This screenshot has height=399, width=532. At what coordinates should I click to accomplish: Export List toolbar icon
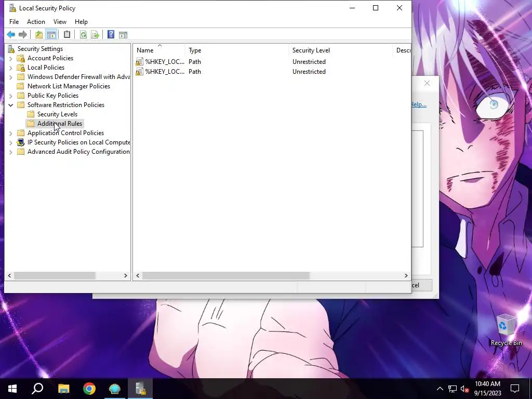(95, 35)
